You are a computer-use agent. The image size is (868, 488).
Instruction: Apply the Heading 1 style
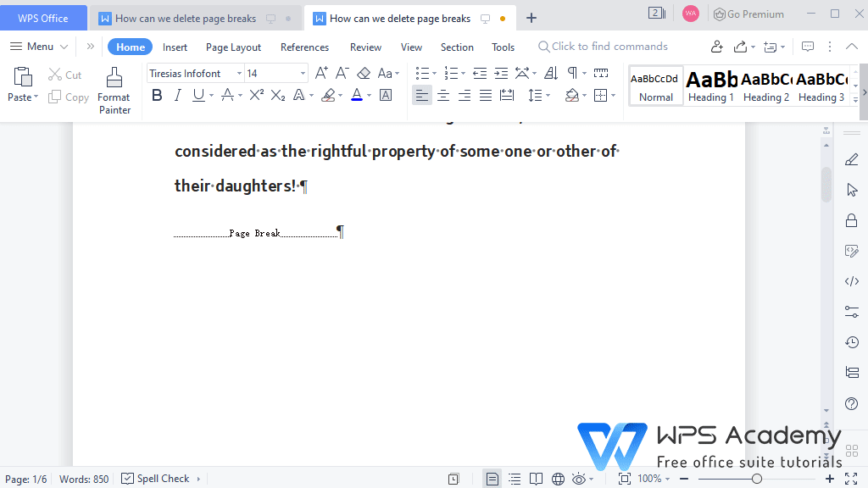(x=711, y=86)
